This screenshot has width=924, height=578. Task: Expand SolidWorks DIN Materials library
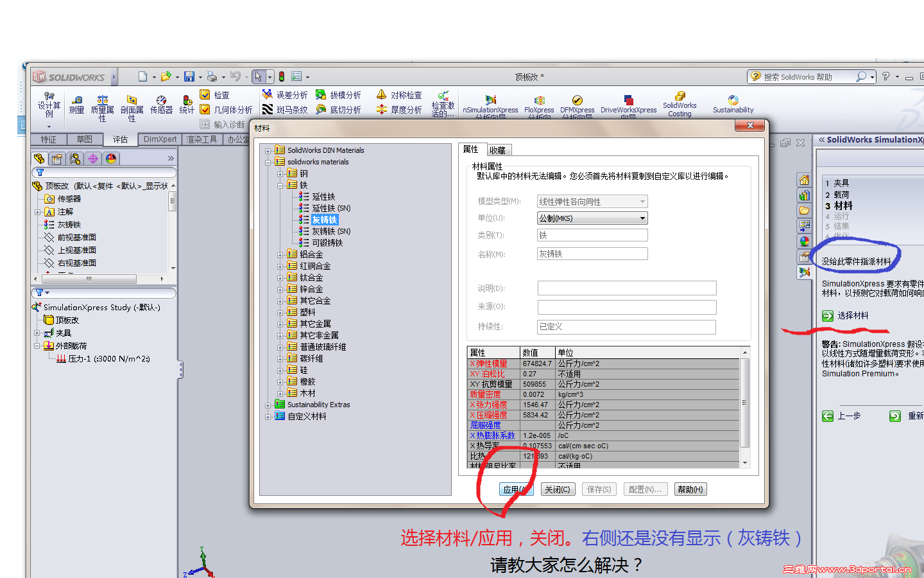pos(268,151)
